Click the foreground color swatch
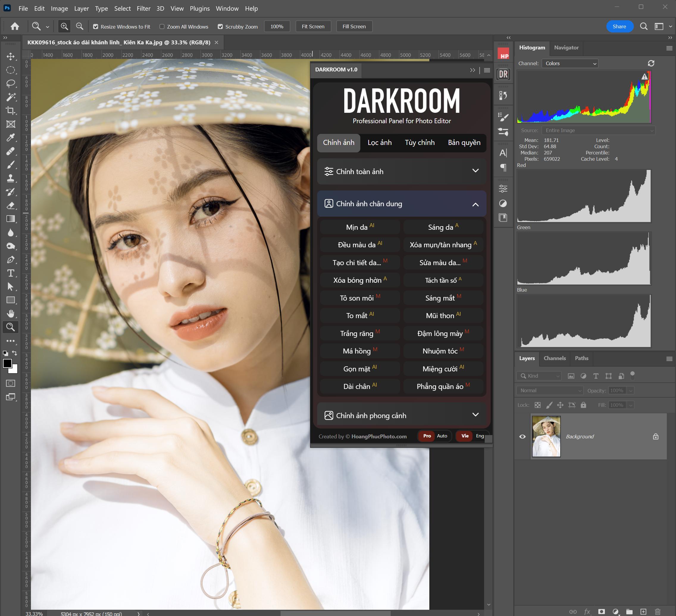The width and height of the screenshot is (676, 616). pos(7,363)
